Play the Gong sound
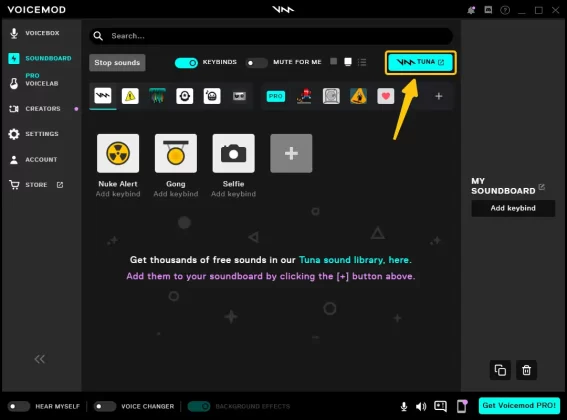 coord(176,153)
